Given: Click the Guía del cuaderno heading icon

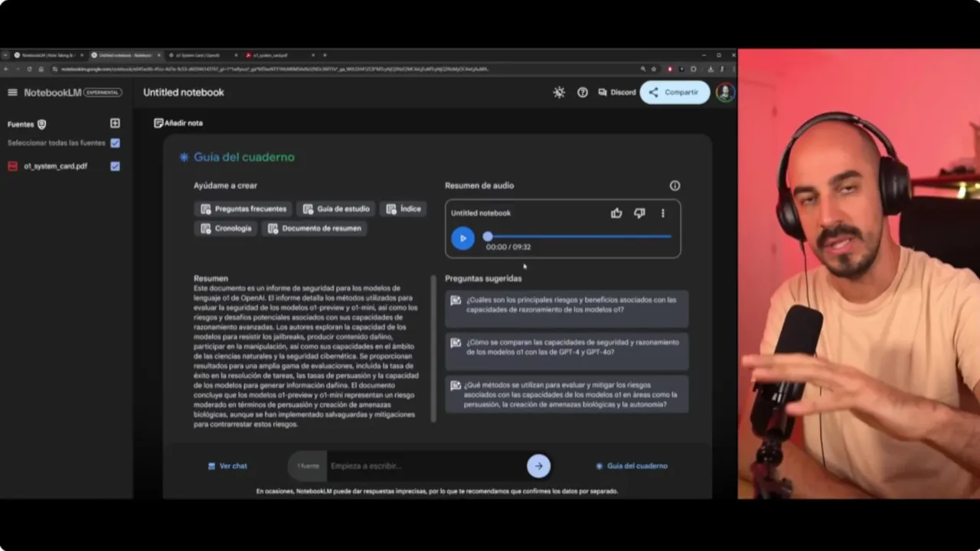Looking at the screenshot, I should [x=184, y=158].
